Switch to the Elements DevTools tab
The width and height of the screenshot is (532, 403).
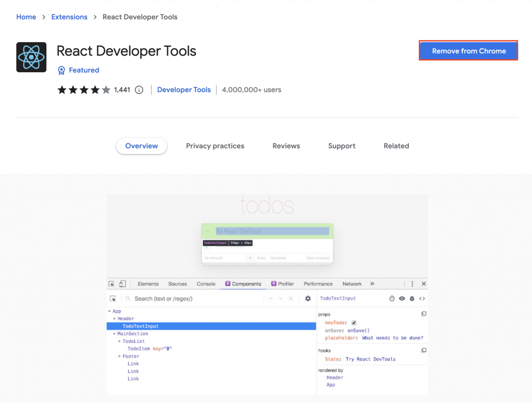coord(148,284)
